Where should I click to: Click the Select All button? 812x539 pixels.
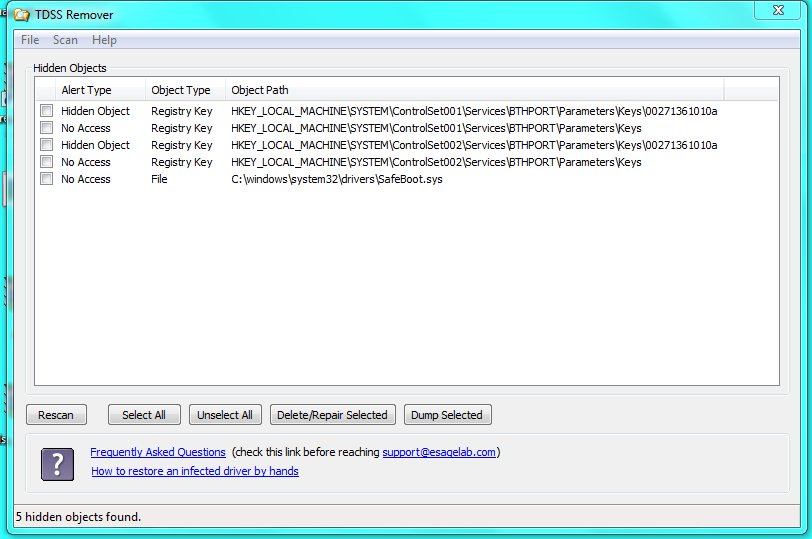point(144,415)
